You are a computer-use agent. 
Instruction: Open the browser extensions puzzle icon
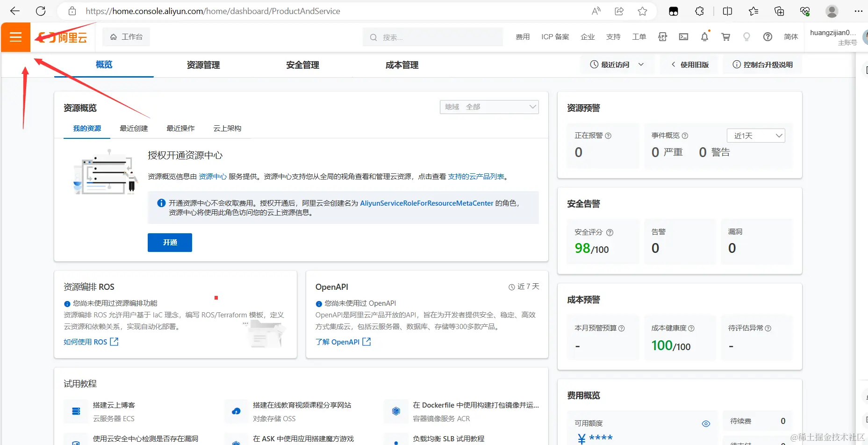(x=700, y=11)
